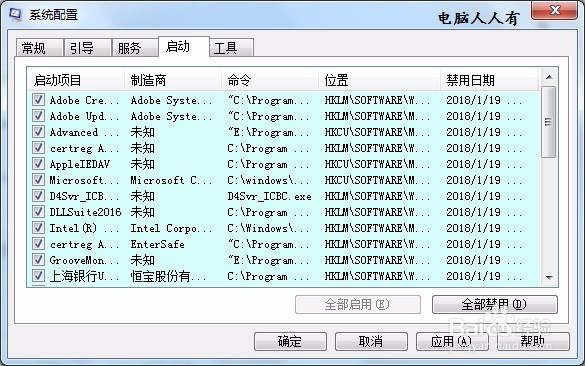Go to the 服务 tab
Screen dimensions: 585x366
point(135,48)
